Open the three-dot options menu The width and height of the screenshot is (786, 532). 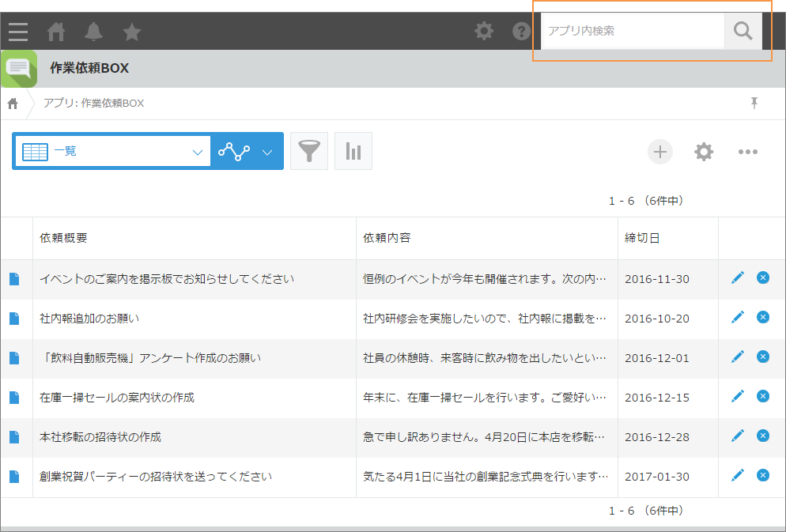pyautogui.click(x=748, y=152)
